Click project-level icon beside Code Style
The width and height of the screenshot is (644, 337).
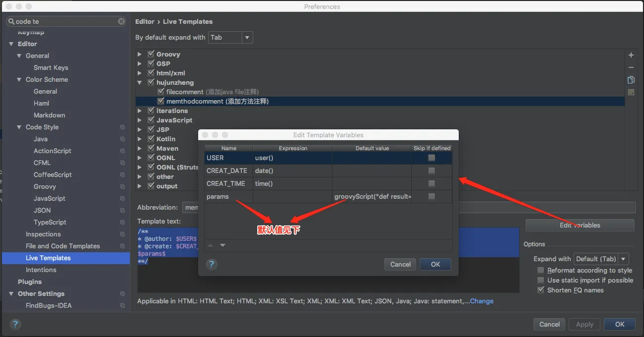[122, 127]
